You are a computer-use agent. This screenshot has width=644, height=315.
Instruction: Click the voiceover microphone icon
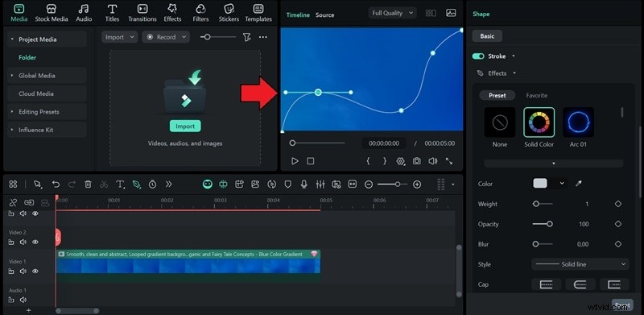pyautogui.click(x=304, y=184)
